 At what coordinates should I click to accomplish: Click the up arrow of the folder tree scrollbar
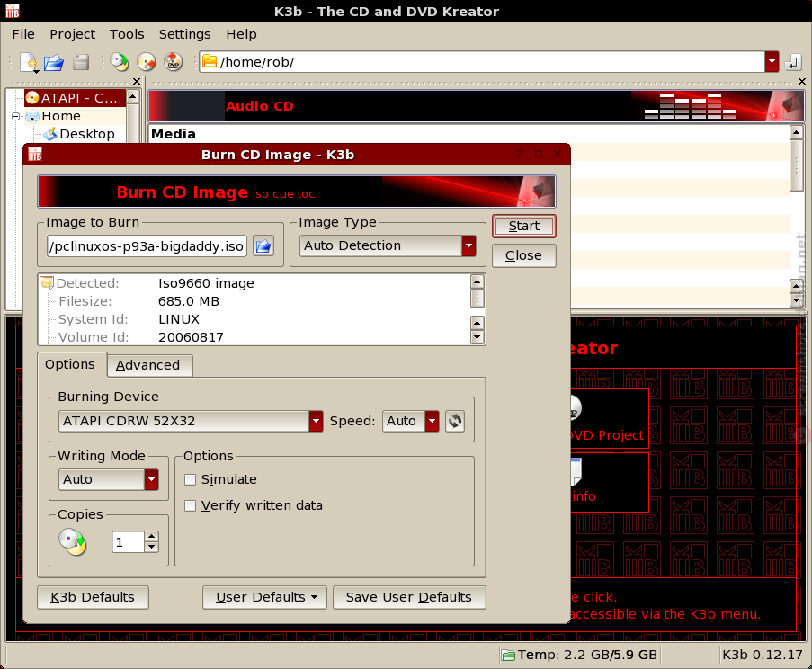[133, 96]
